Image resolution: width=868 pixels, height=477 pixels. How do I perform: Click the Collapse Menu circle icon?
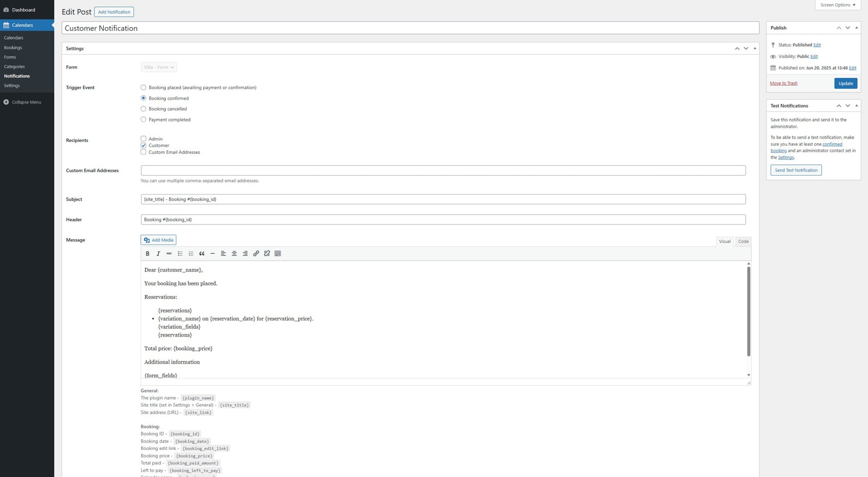tap(7, 102)
